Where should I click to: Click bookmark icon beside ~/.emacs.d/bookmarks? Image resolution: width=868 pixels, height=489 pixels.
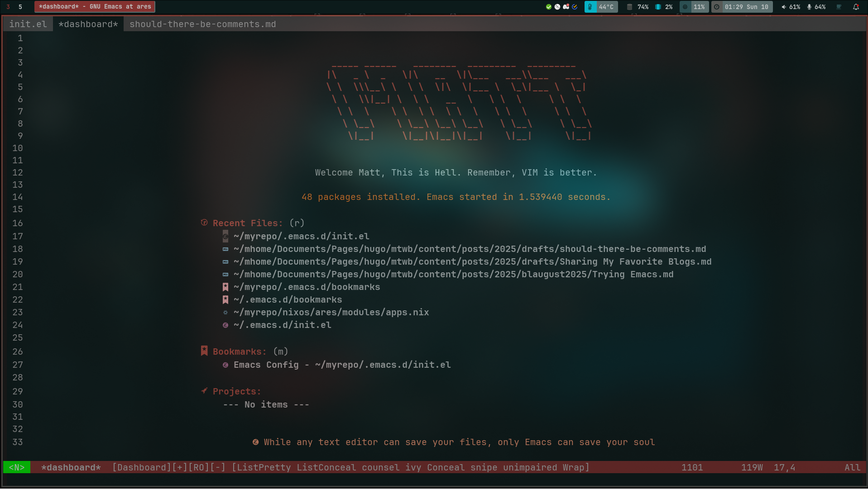[225, 299]
